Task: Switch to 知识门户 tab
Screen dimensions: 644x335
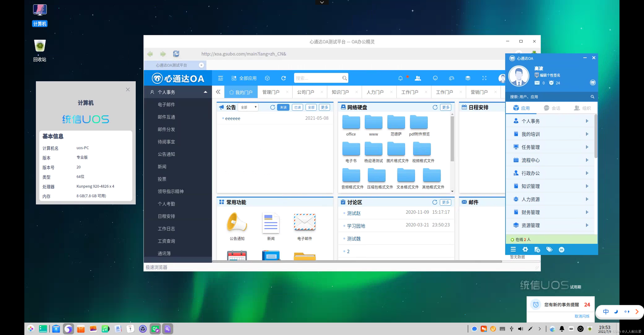Action: click(340, 92)
